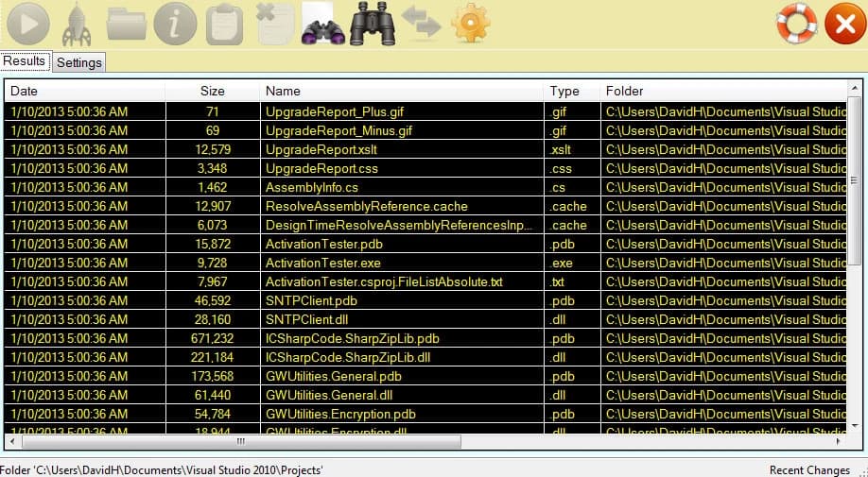Switch to the Settings tab
Screen dimensions: 868x477
[x=79, y=62]
